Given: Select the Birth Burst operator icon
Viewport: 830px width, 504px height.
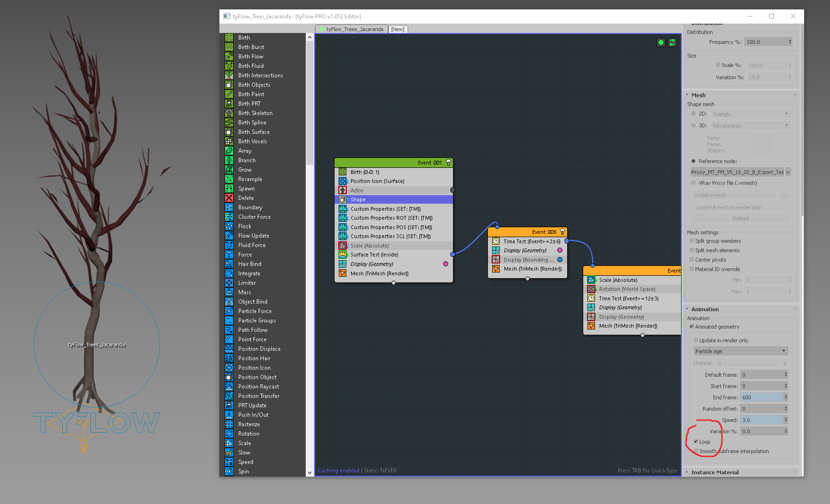Looking at the screenshot, I should [229, 47].
